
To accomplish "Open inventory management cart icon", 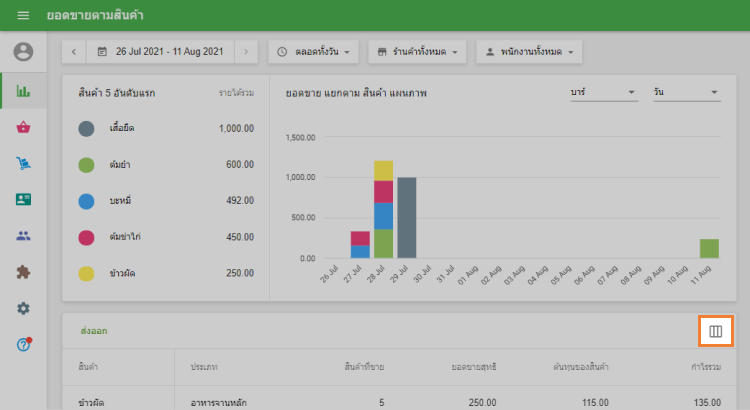I will click(23, 163).
